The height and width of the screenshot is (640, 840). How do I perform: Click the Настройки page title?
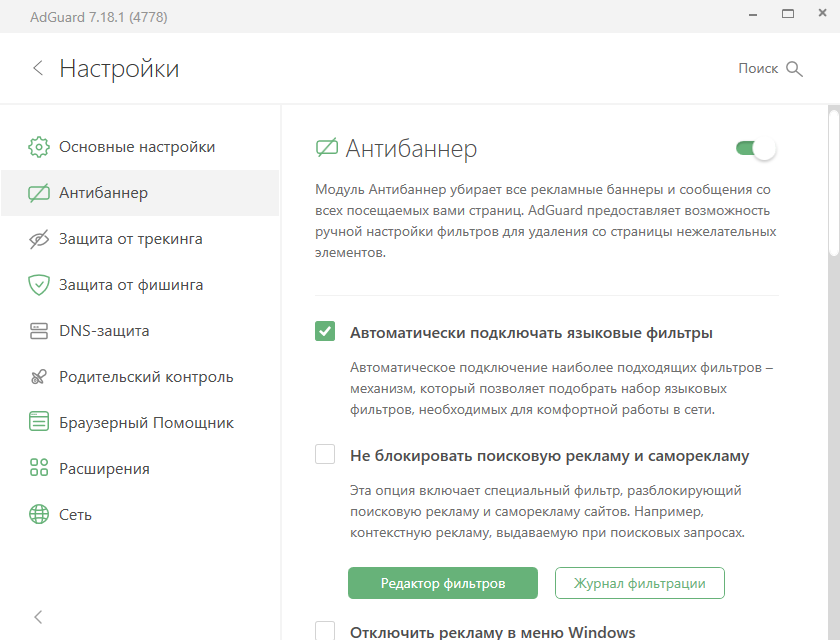pos(119,69)
